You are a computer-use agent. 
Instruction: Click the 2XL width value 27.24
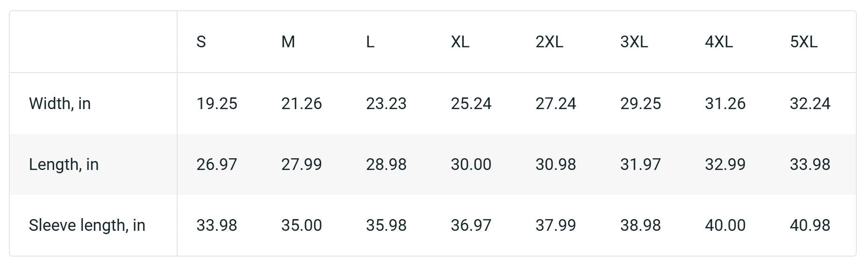pos(555,103)
